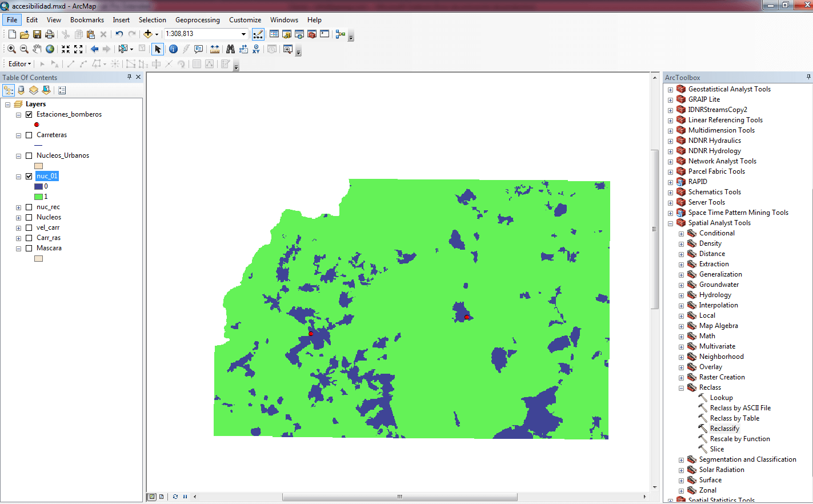The width and height of the screenshot is (813, 504).
Task: Open the Editor dropdown button
Action: pyautogui.click(x=19, y=64)
